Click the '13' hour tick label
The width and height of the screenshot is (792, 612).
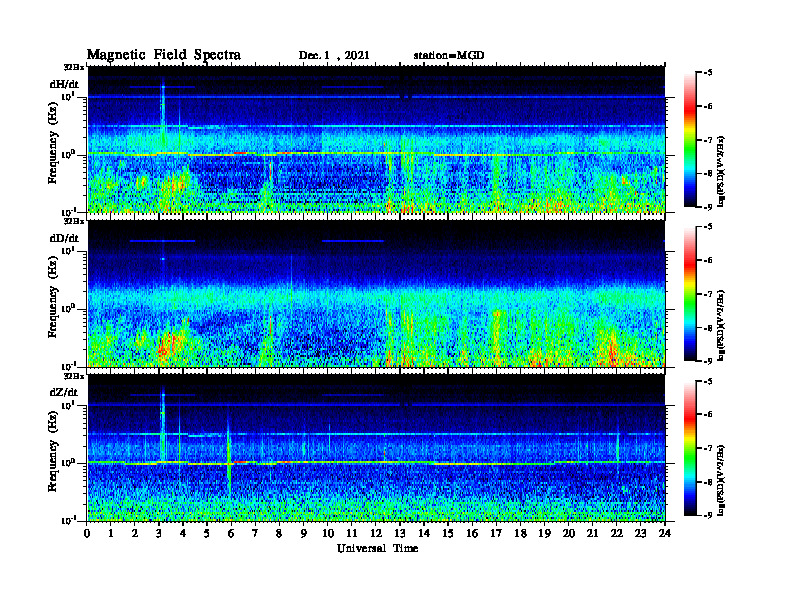(x=400, y=534)
